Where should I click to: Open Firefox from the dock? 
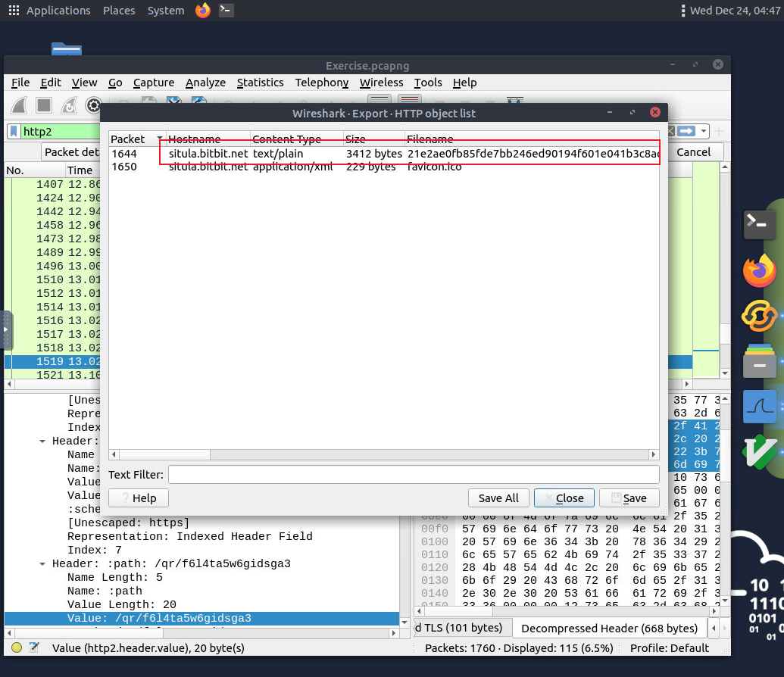coord(759,270)
